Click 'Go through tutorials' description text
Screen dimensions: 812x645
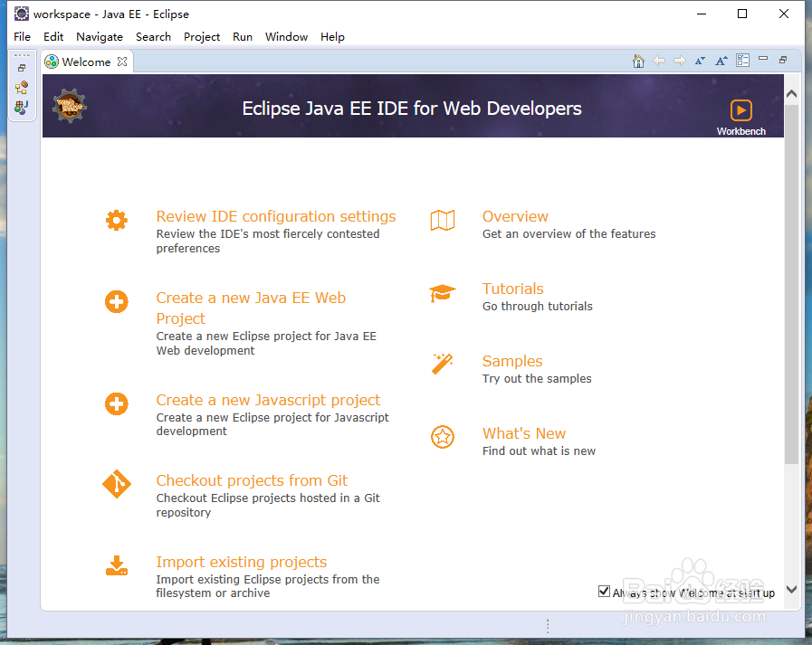[538, 307]
